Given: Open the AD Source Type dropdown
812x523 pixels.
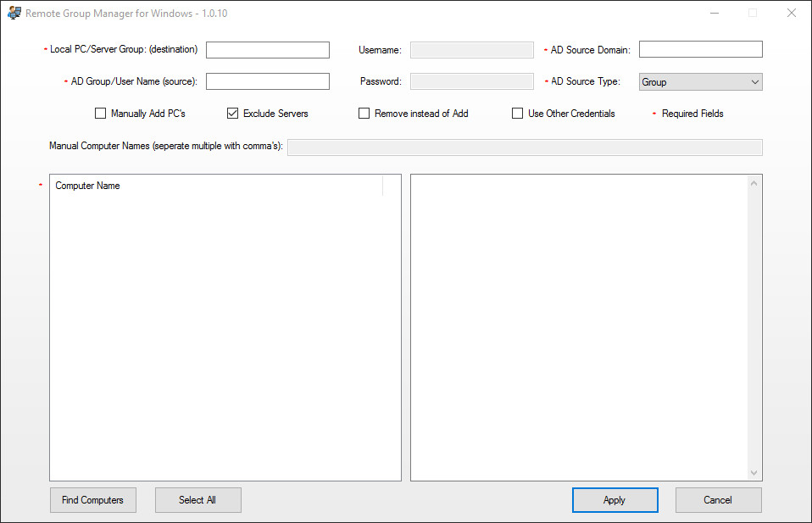Looking at the screenshot, I should coord(701,82).
